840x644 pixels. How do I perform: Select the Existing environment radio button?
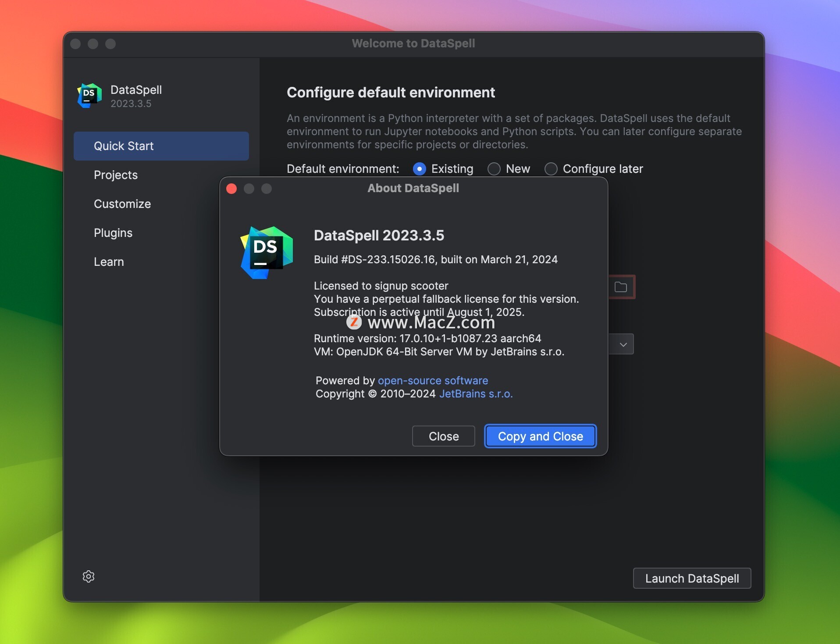point(420,169)
